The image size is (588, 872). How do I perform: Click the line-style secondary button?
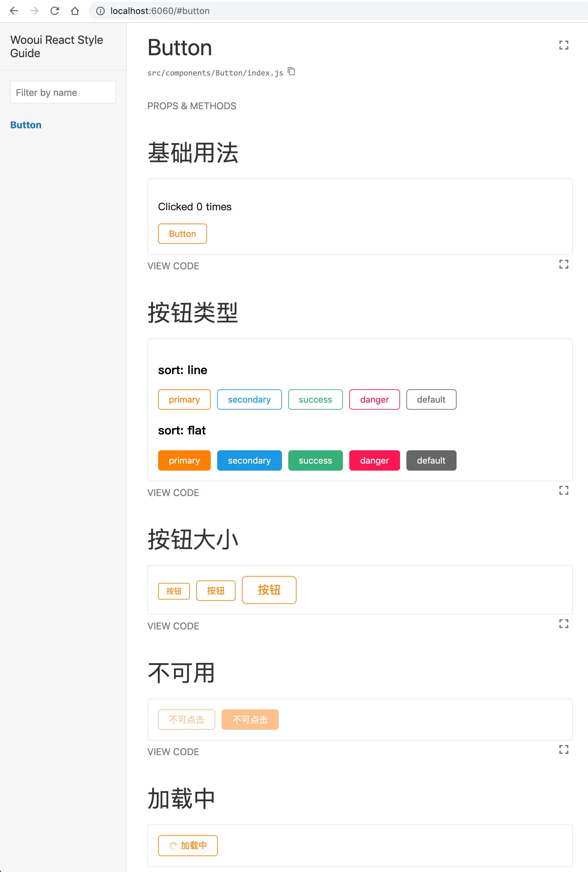tap(249, 399)
